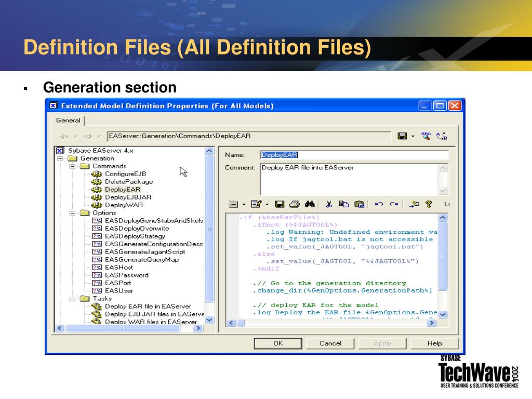Redo the last edit

[394, 204]
